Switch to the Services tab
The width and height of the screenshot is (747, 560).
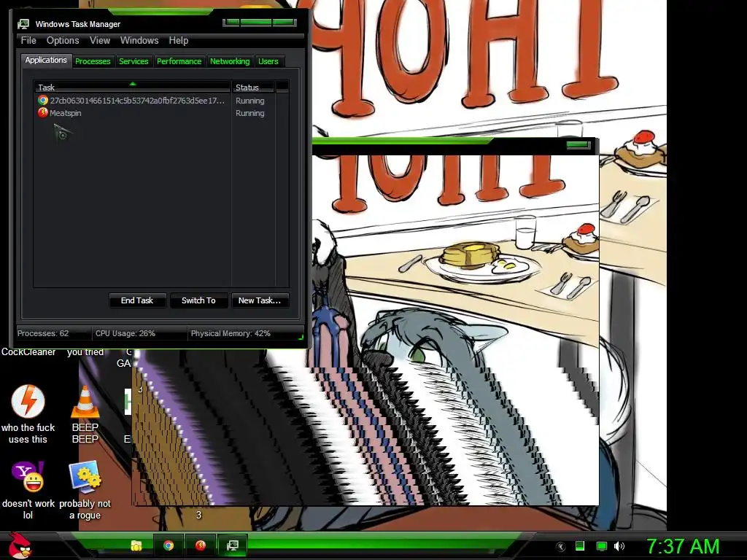click(133, 61)
